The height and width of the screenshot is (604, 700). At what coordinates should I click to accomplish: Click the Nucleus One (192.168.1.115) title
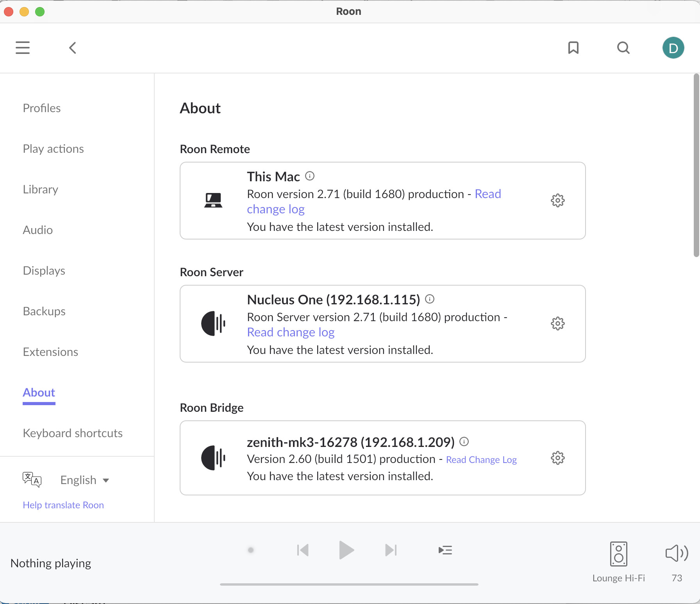click(x=334, y=300)
